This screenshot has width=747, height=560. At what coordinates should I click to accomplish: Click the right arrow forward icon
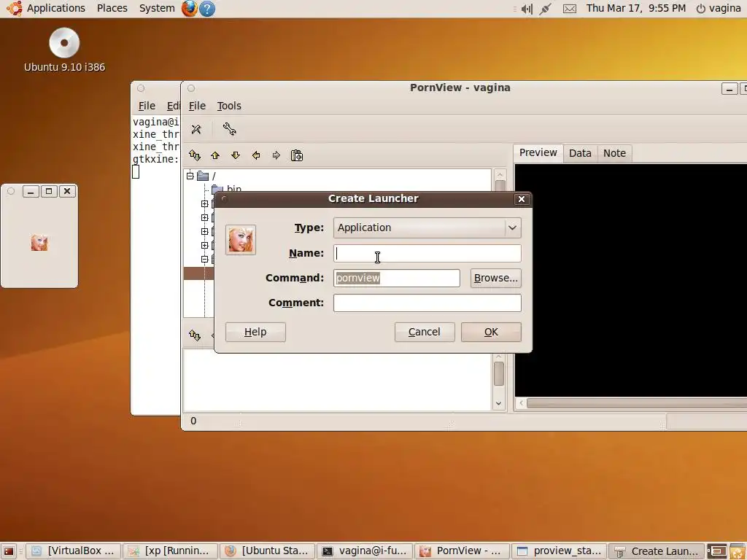coord(276,155)
